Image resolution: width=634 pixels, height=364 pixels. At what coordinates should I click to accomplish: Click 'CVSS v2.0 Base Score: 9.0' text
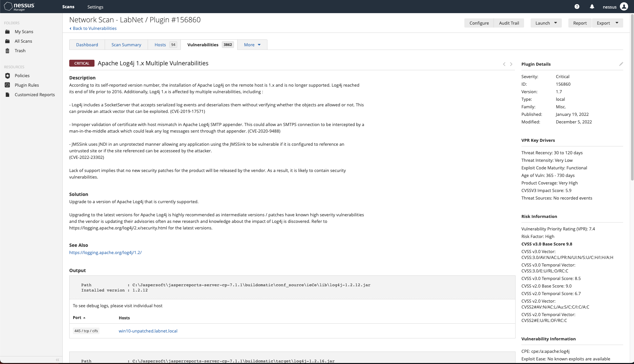[x=546, y=286]
